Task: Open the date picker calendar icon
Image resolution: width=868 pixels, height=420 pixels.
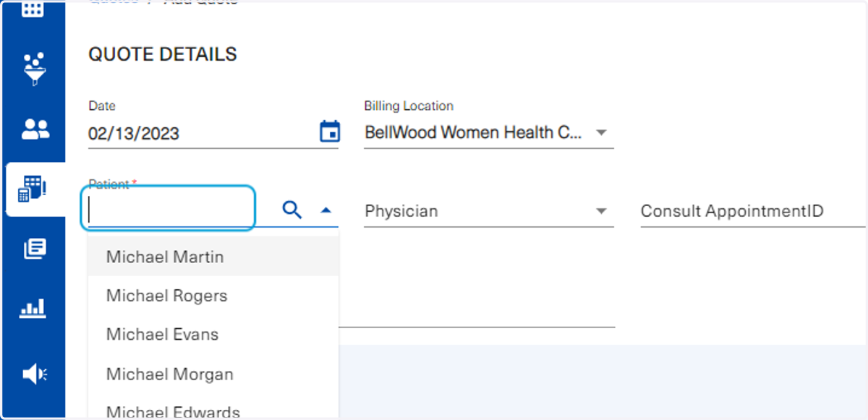Action: pos(329,132)
